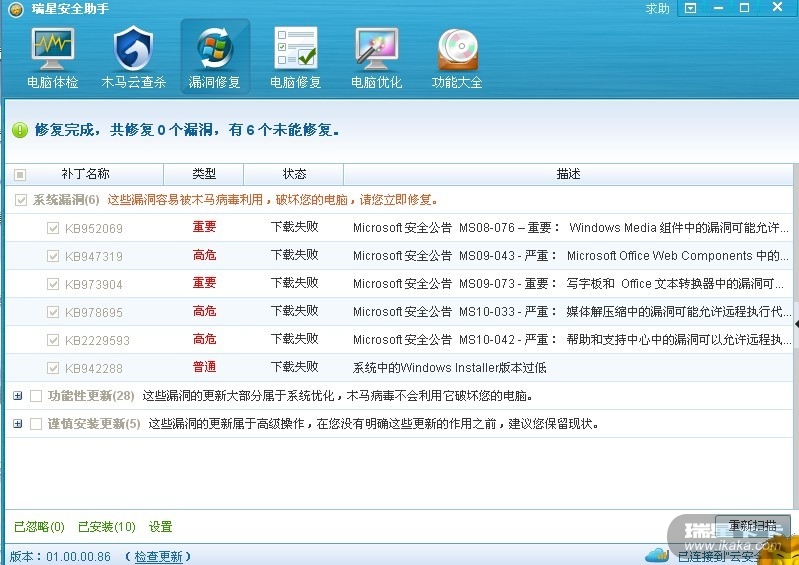Image resolution: width=799 pixels, height=565 pixels.
Task: Select the KB942288 patch name
Action: 94,368
